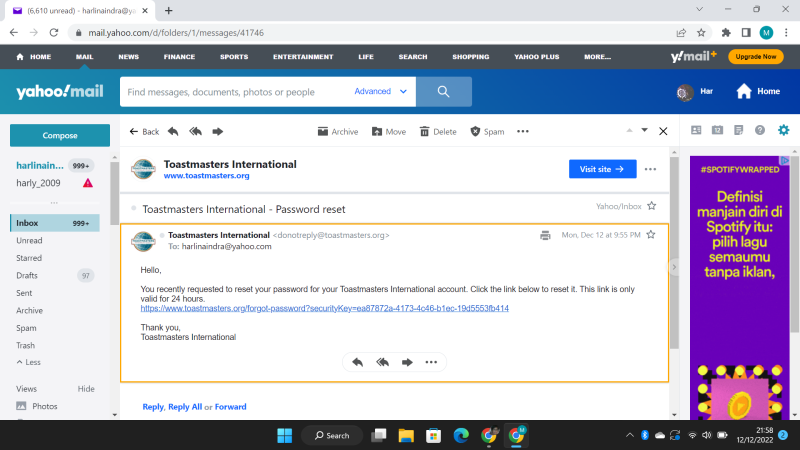Open the notepad panel icon
The height and width of the screenshot is (450, 800).
click(738, 130)
